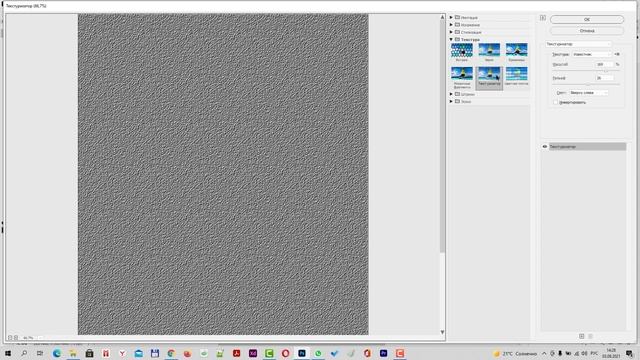Screen dimensions: 640x360
Task: Open Microsoft Office from the taskbar
Action: coord(367,353)
